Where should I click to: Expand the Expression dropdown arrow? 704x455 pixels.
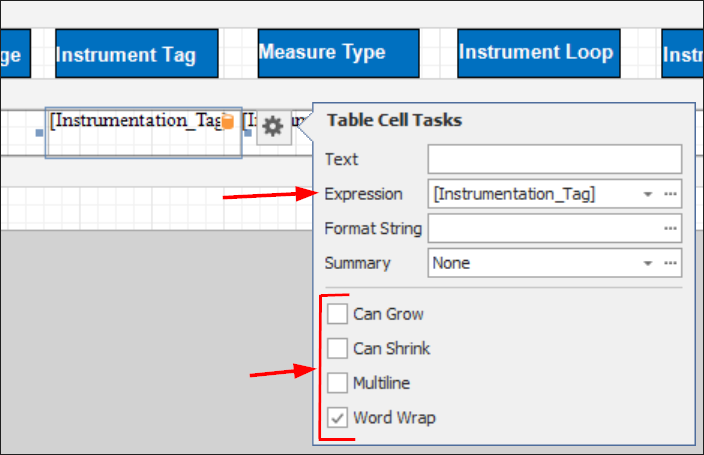648,194
